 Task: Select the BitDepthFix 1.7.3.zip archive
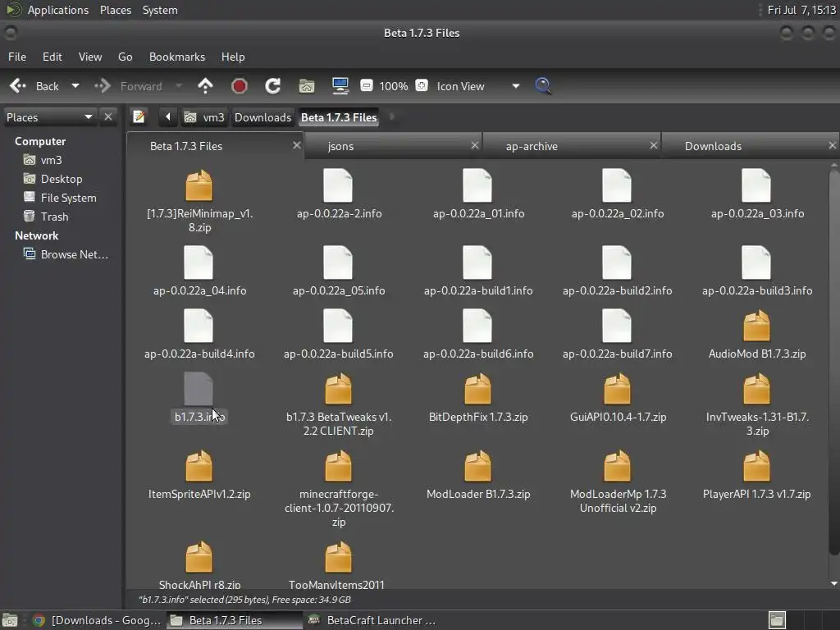click(478, 398)
